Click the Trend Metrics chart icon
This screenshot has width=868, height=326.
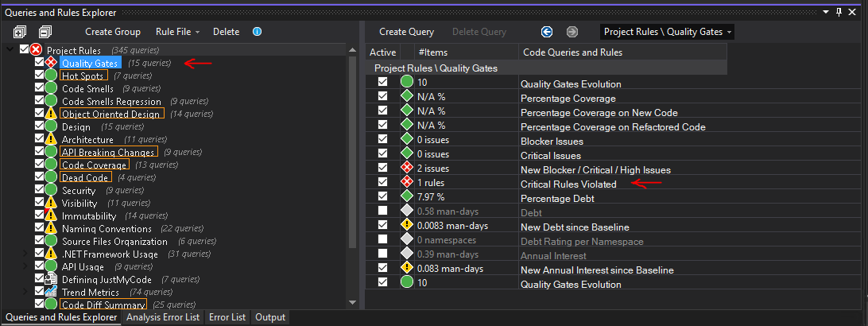[51, 291]
